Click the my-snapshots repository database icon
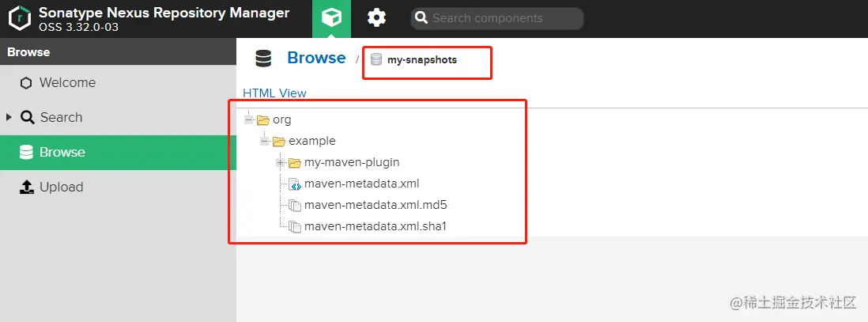This screenshot has height=322, width=868. coord(376,60)
